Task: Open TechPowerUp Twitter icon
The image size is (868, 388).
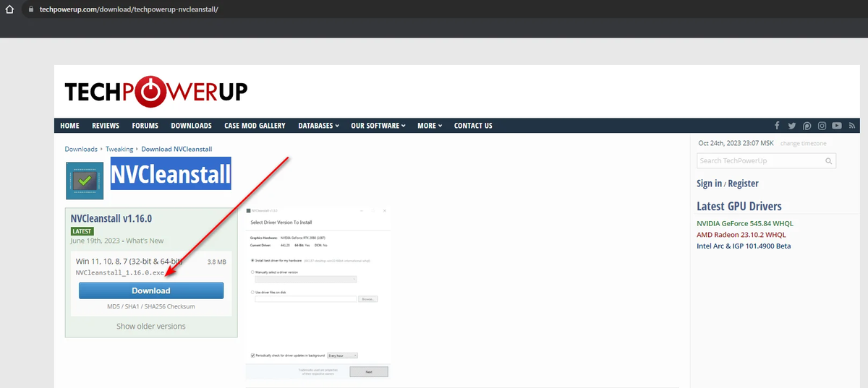Action: [792, 126]
